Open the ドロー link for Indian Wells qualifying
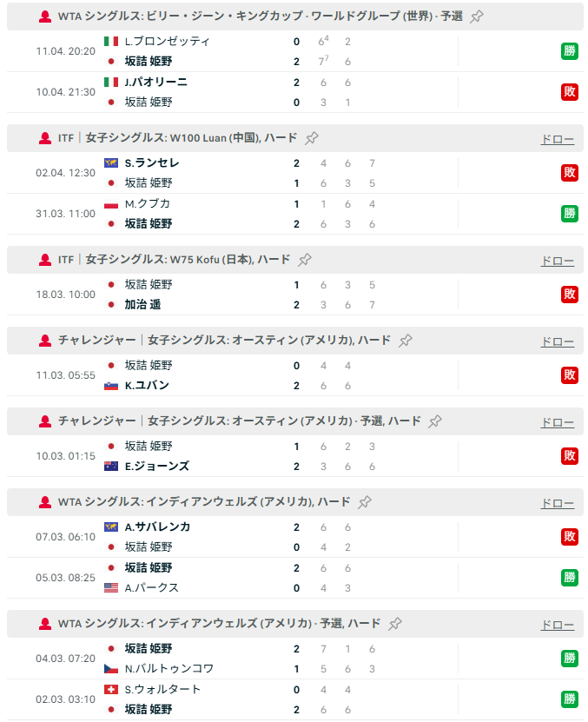The height and width of the screenshot is (722, 588). (x=557, y=625)
